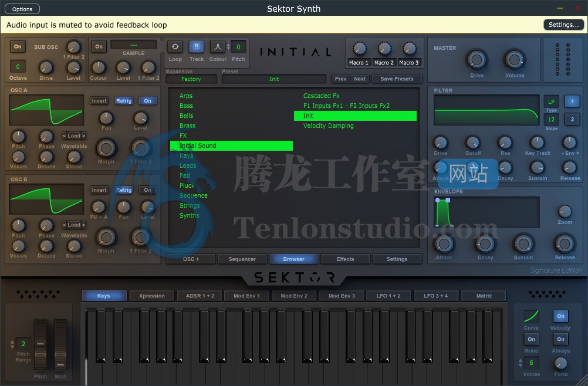Select the Velocity Damping preset
Viewport: 588px width, 386px height.
pyautogui.click(x=329, y=126)
